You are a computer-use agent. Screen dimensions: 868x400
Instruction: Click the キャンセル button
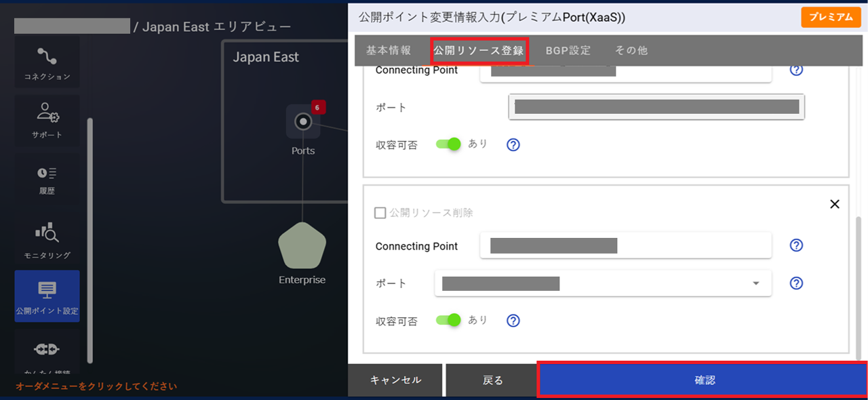tap(395, 380)
